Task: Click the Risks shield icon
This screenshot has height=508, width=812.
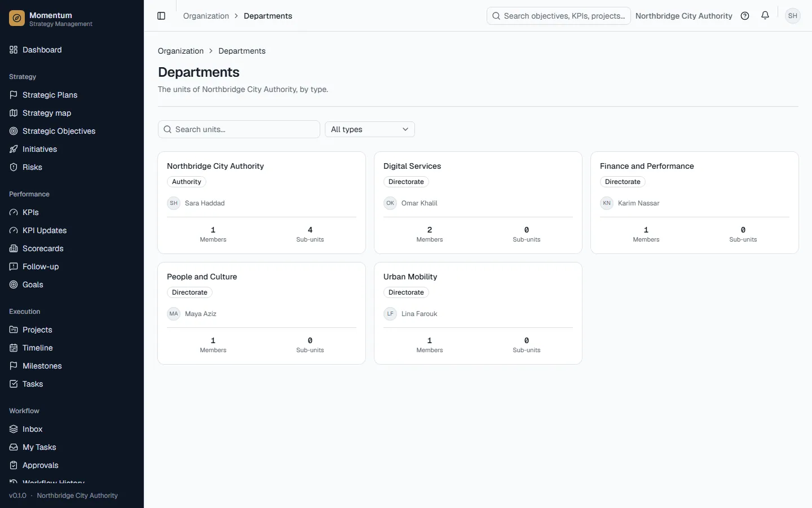Action: pos(14,167)
